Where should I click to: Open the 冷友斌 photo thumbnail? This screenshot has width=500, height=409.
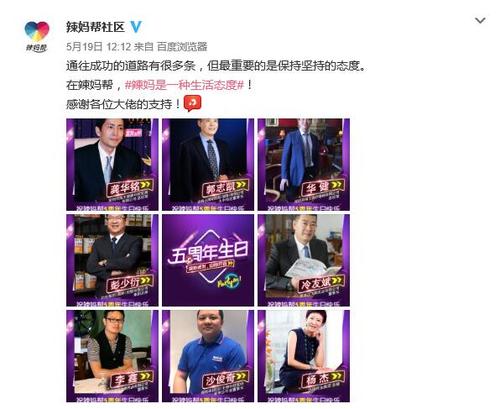[x=304, y=260]
